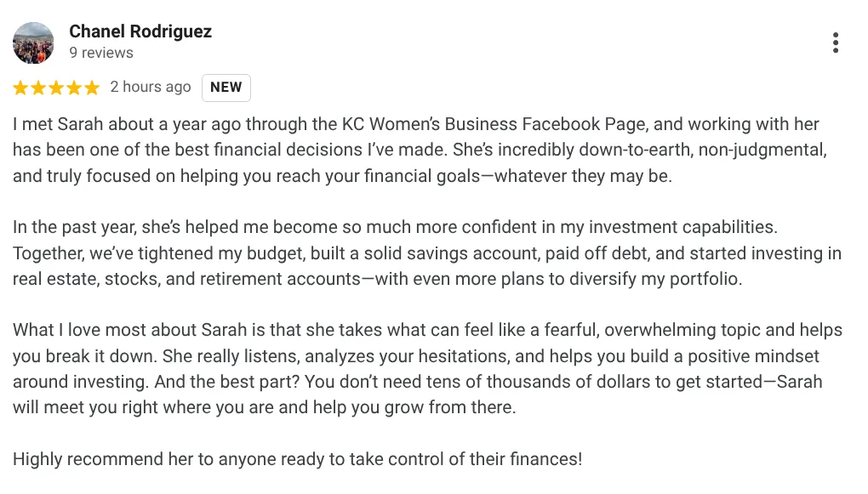Click the second rating star

(38, 88)
